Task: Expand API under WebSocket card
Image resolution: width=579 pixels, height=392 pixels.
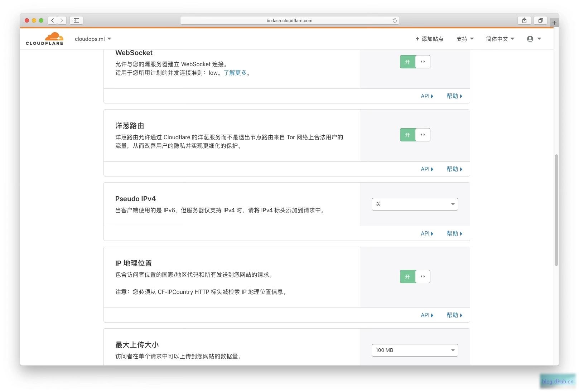Action: (427, 96)
